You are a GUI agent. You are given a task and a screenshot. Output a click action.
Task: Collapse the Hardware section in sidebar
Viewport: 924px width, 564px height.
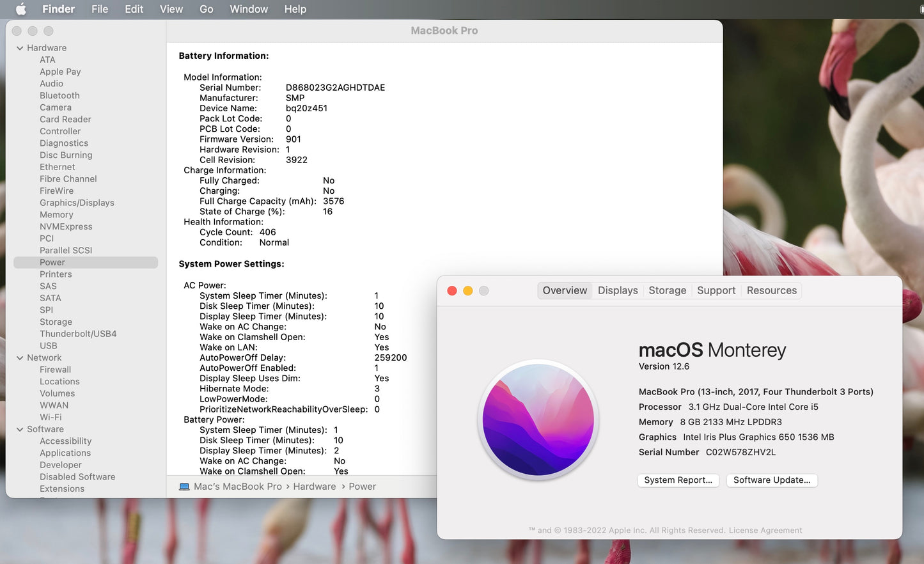(x=20, y=48)
